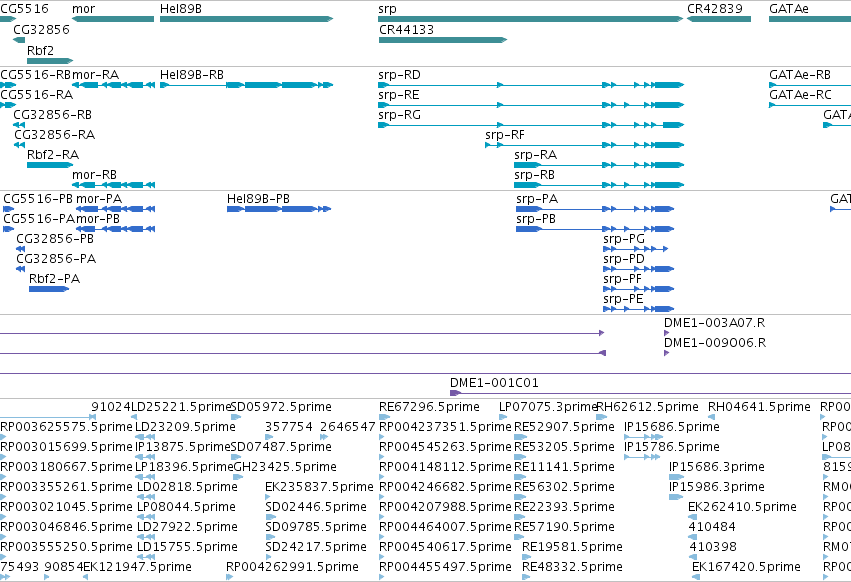Select the DME1-001C01 feature

click(650, 393)
